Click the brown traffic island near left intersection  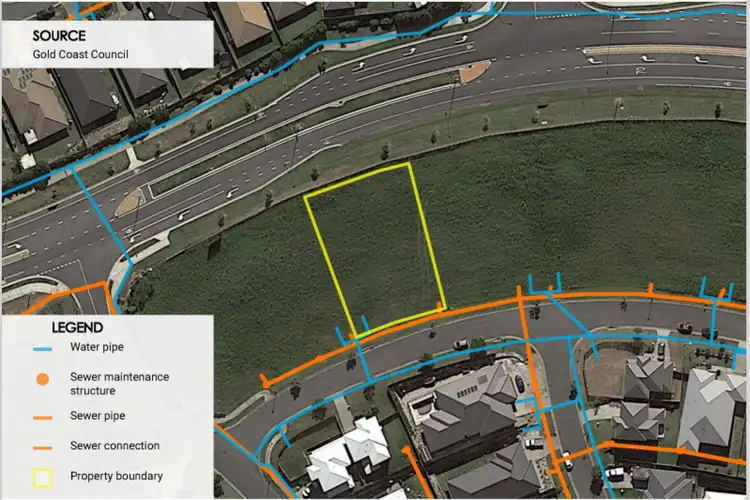(130, 203)
